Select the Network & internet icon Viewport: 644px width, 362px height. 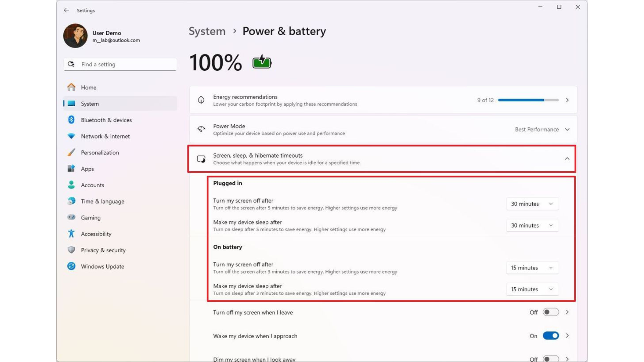pos(71,136)
